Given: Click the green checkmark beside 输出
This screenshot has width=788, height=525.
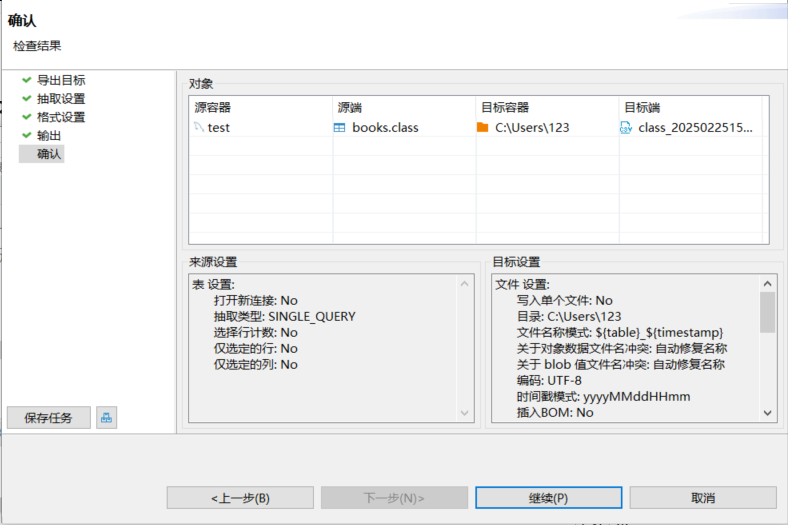Looking at the screenshot, I should 26,135.
